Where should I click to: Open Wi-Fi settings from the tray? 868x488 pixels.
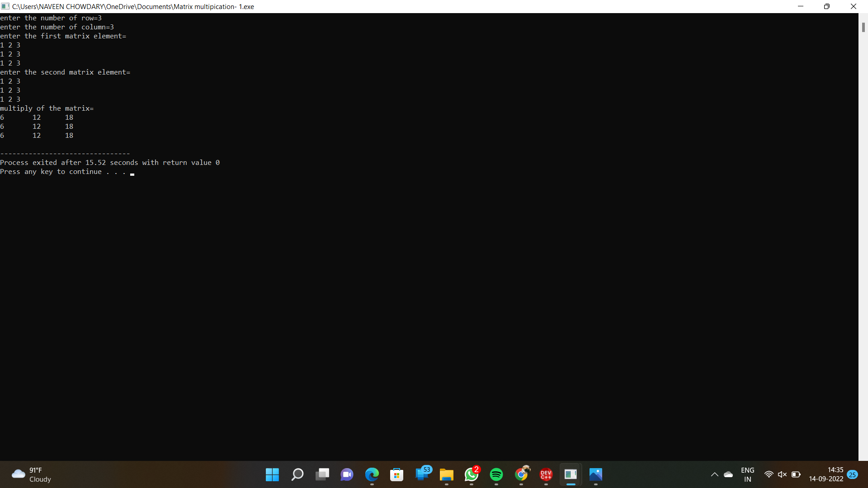click(769, 474)
